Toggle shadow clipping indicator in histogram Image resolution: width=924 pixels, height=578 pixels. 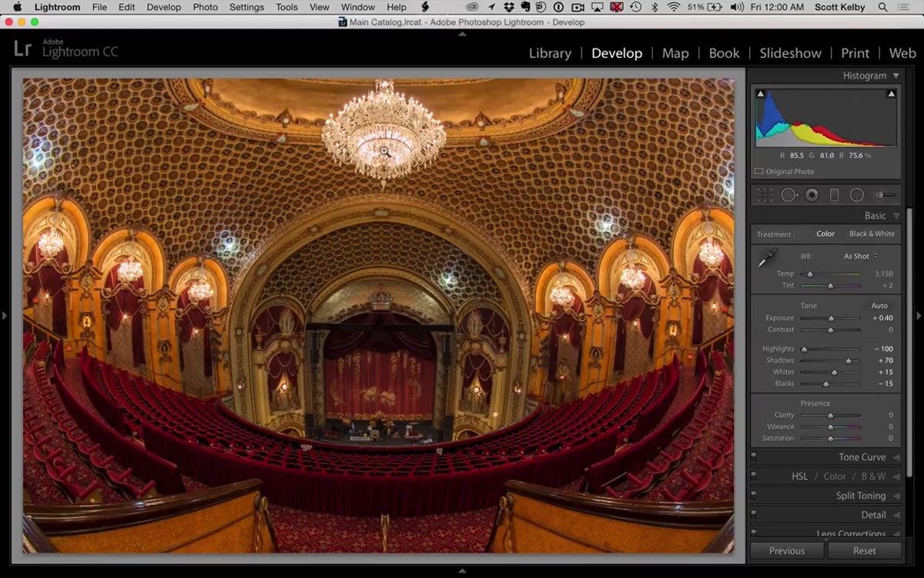(761, 94)
